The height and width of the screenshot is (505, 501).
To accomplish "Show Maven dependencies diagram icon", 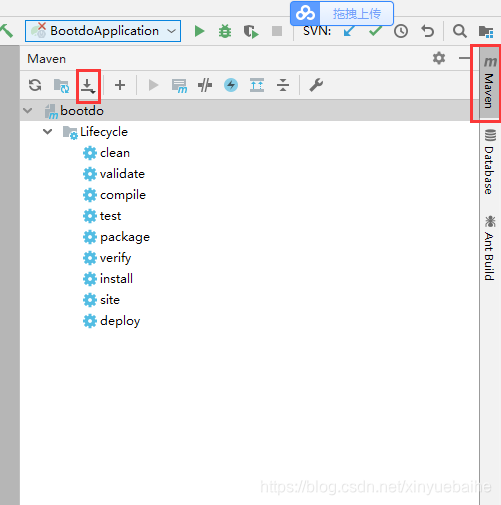I will 257,85.
